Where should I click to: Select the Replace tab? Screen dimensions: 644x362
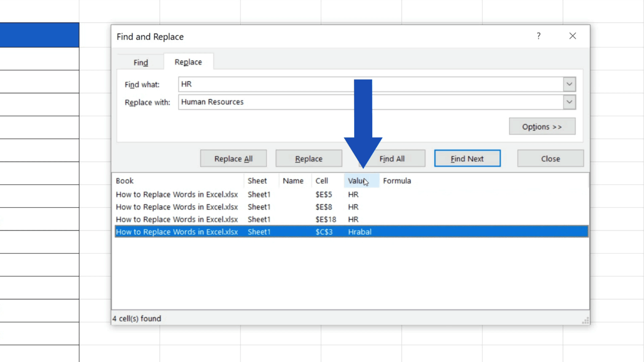click(188, 62)
